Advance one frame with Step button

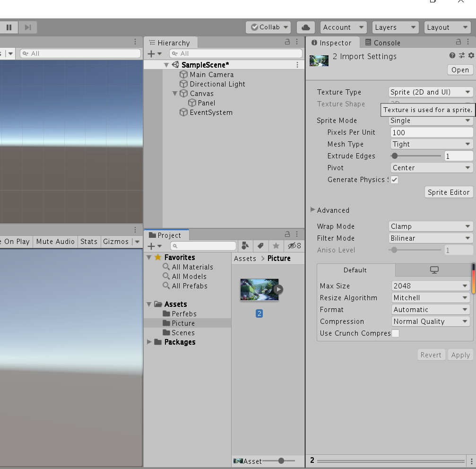click(27, 27)
